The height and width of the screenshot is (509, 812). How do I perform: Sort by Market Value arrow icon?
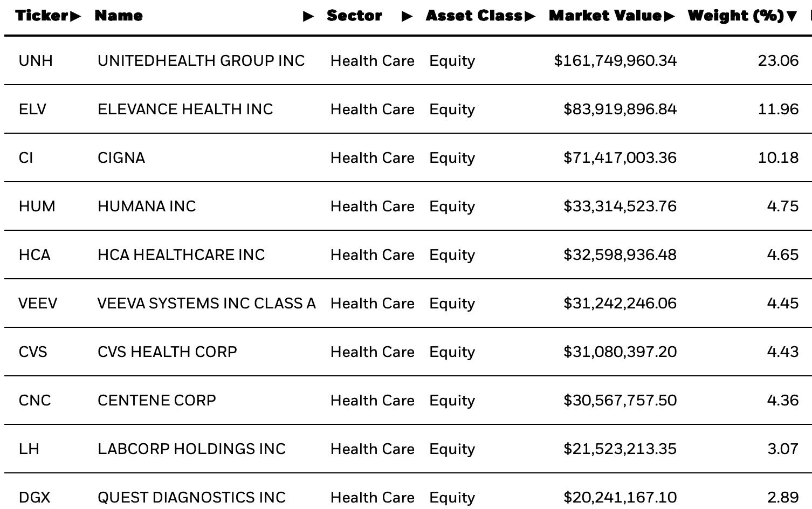click(670, 16)
